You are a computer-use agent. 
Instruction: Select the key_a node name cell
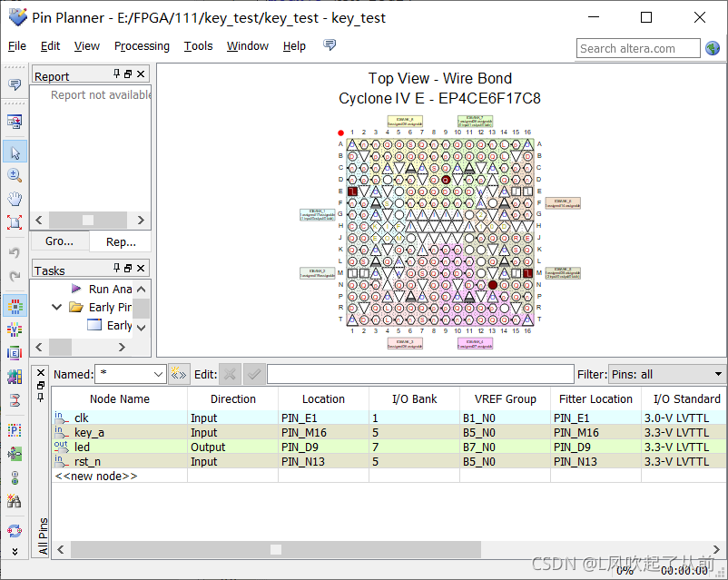(120, 432)
